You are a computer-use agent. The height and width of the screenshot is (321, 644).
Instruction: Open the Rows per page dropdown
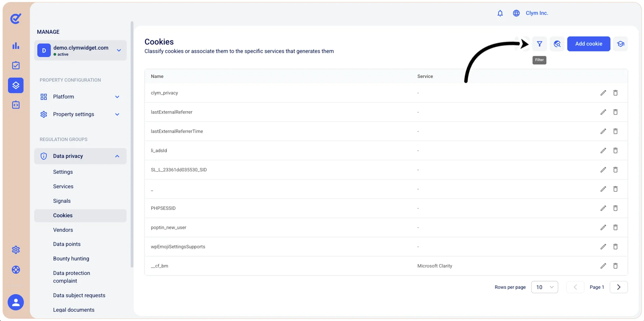click(x=544, y=287)
